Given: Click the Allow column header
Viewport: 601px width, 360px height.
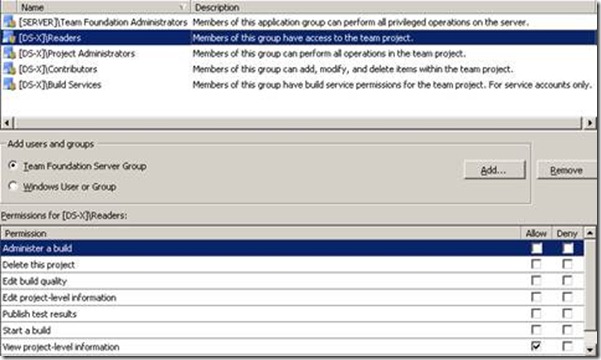Looking at the screenshot, I should click(x=536, y=233).
